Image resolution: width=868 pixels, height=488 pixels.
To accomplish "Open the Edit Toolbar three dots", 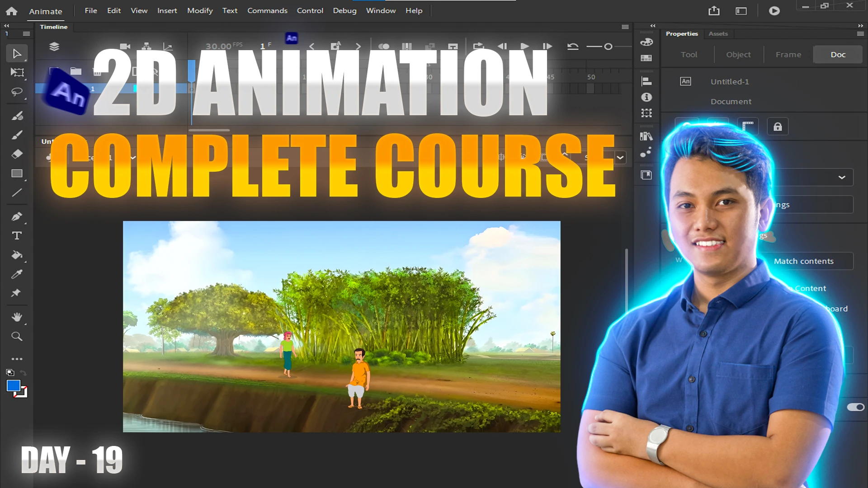I will 17,359.
